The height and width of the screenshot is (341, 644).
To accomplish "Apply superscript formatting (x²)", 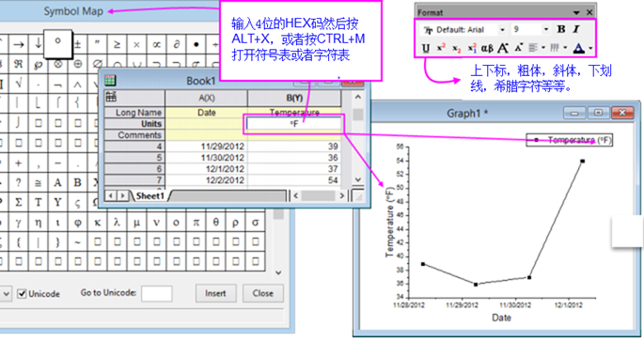I will coord(441,48).
